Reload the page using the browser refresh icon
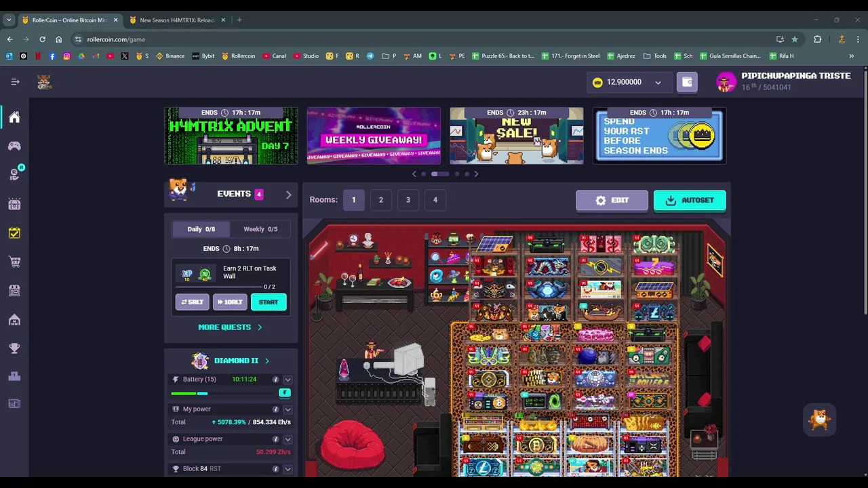Screen dimensions: 868x488 point(42,39)
